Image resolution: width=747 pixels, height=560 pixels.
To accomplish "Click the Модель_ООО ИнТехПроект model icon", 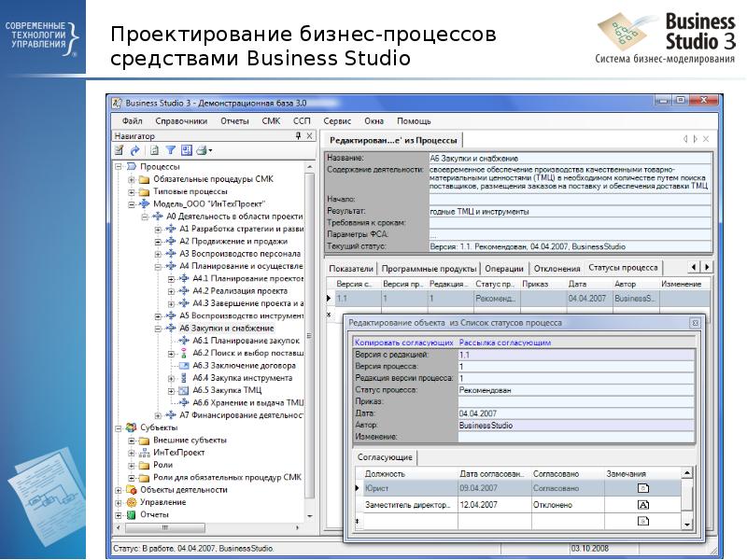I will coord(144,203).
